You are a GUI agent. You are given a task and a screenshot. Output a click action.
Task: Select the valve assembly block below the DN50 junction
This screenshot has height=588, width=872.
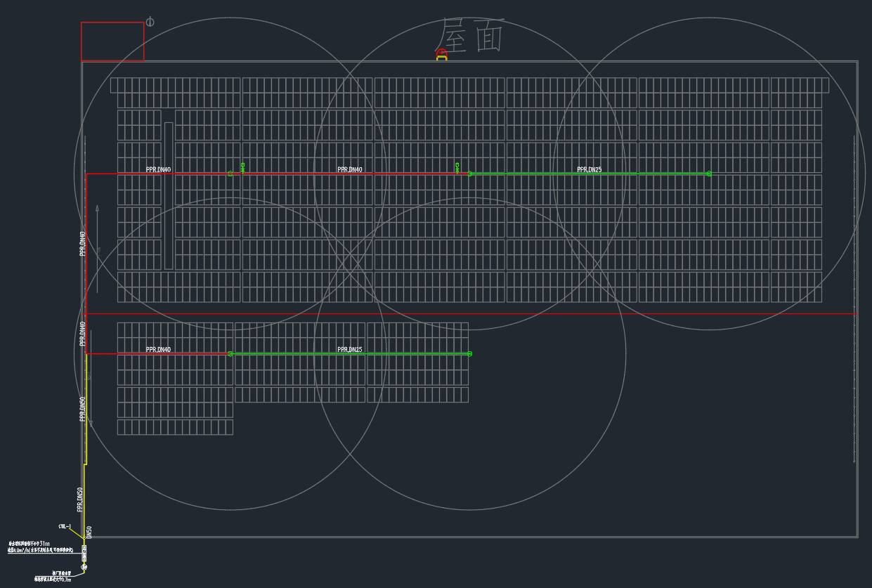coord(84,553)
